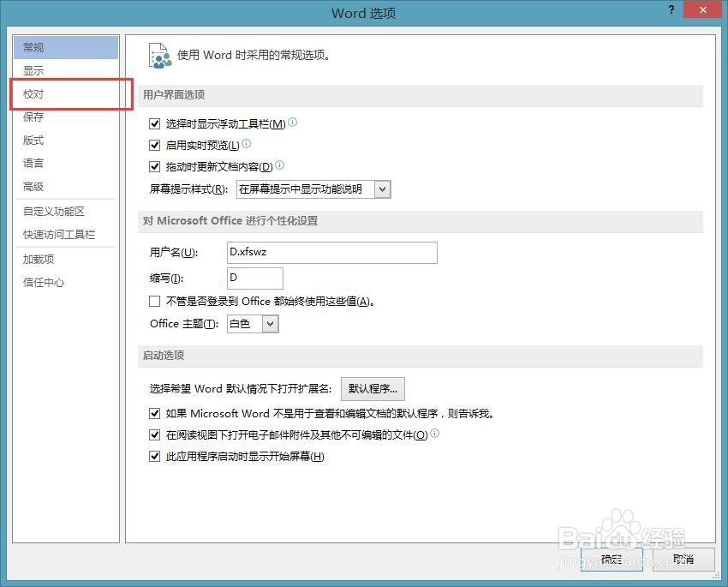Open the 常规 category
The height and width of the screenshot is (587, 728).
pyautogui.click(x=66, y=47)
